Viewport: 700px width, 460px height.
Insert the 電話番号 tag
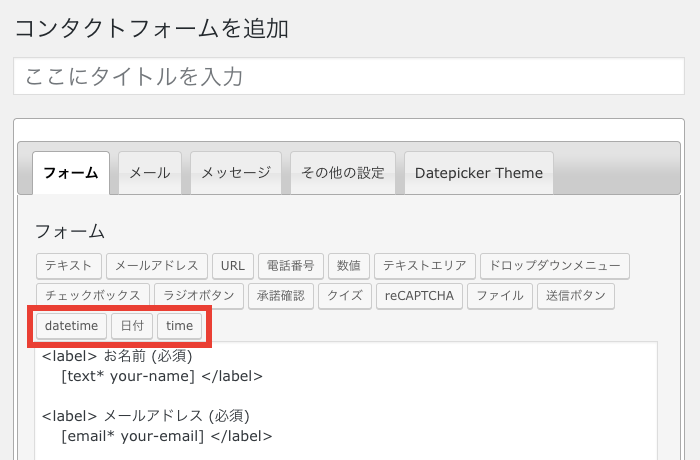coord(291,266)
